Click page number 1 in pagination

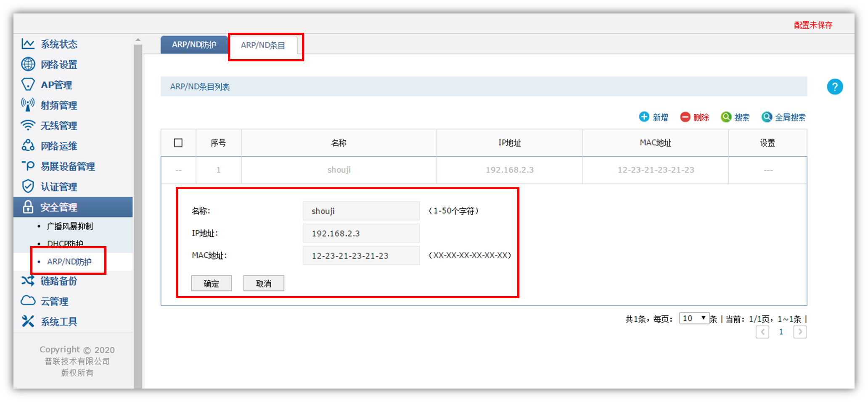point(781,332)
